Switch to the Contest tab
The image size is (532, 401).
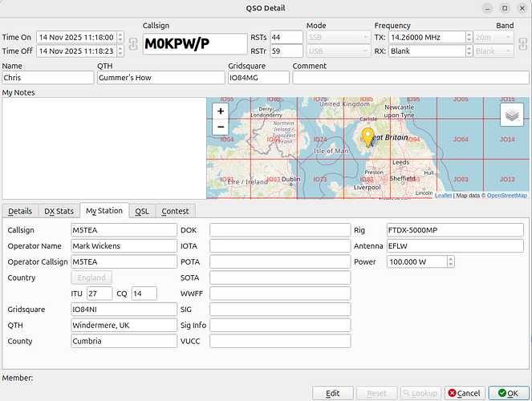tap(175, 211)
